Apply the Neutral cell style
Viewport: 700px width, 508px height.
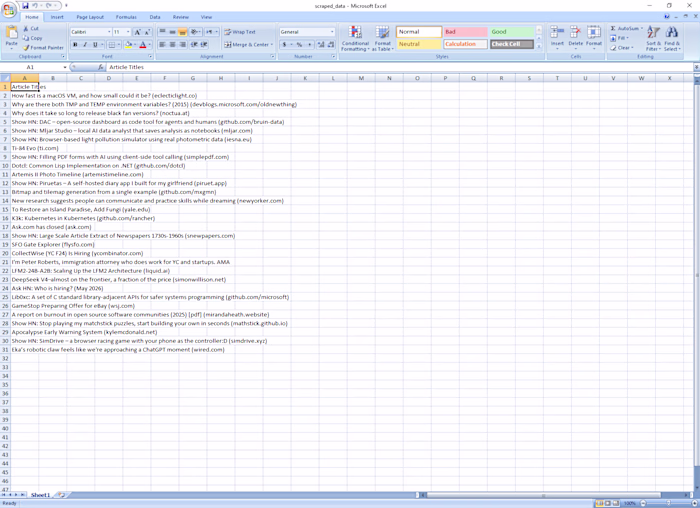419,44
